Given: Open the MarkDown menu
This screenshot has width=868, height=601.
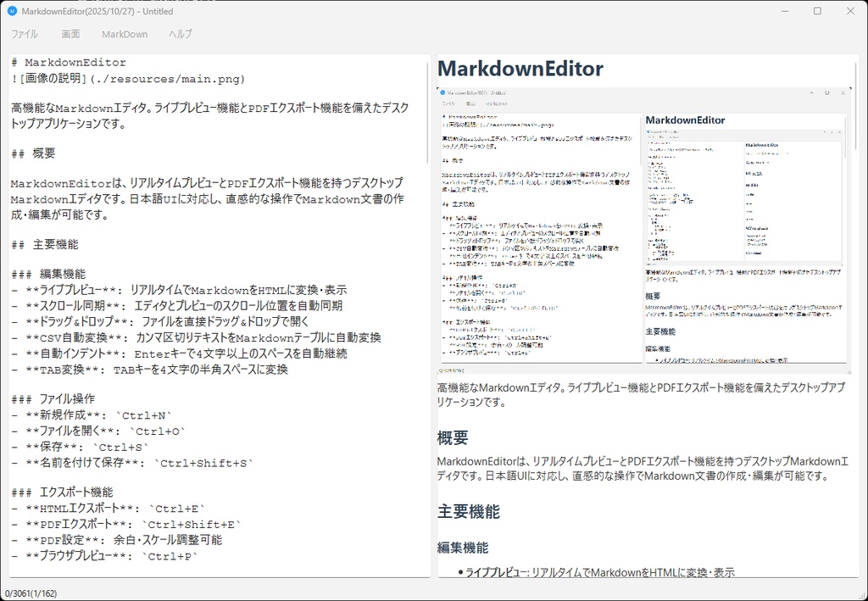Looking at the screenshot, I should [x=124, y=34].
